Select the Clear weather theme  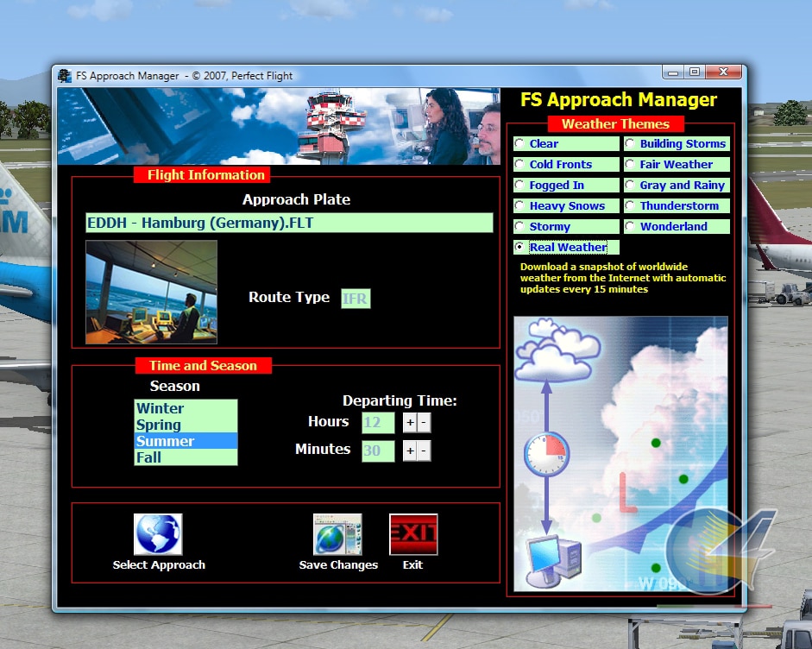click(520, 144)
